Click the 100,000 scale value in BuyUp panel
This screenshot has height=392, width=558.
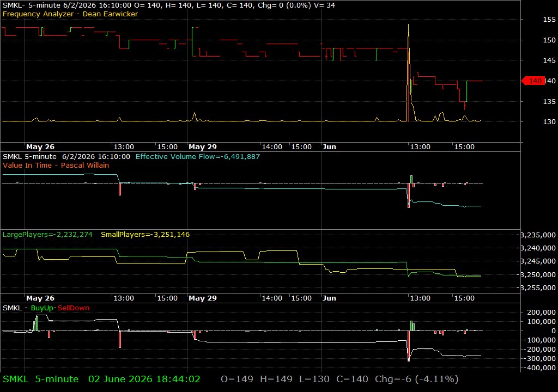coord(541,322)
